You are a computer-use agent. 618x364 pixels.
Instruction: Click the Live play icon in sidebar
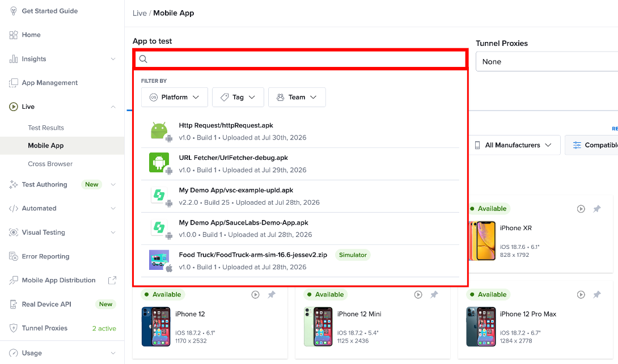click(x=14, y=107)
